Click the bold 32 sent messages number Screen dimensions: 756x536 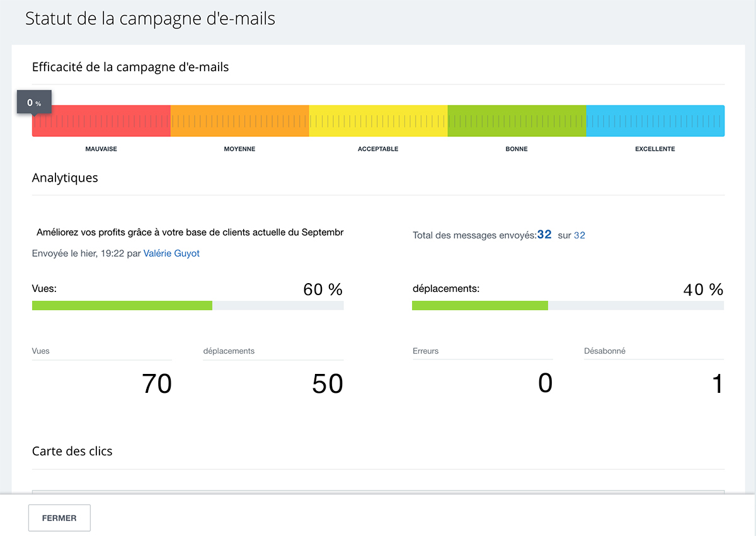(x=544, y=235)
